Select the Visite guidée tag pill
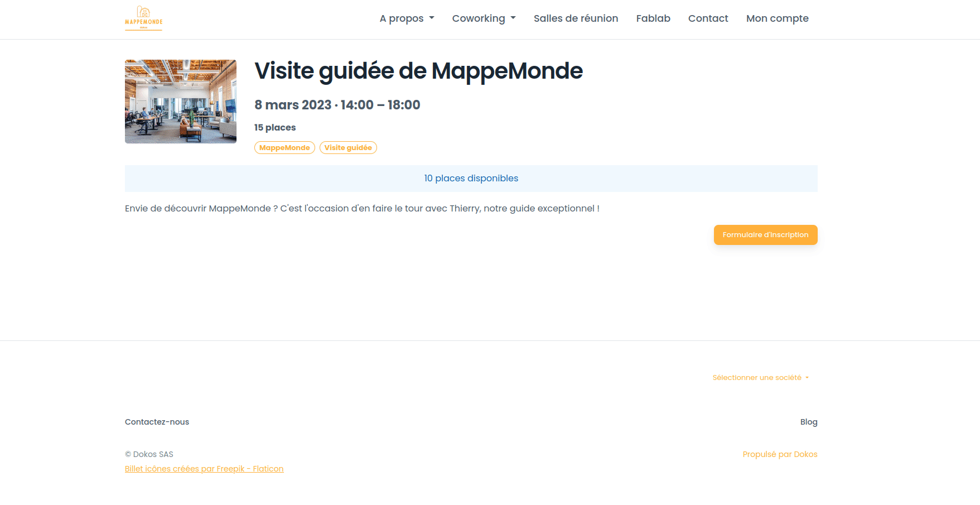 (348, 148)
